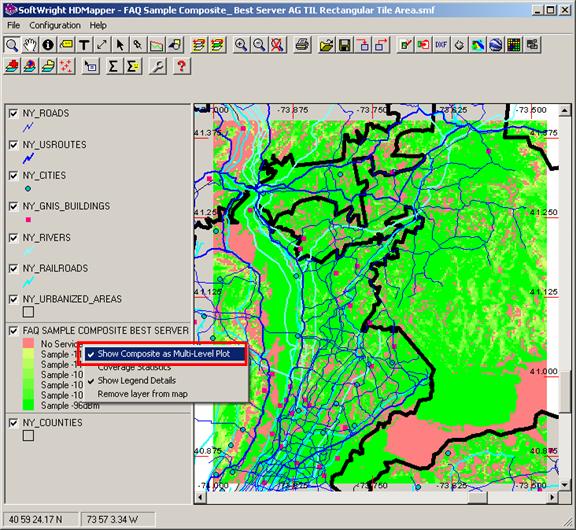Click the horizontal scrollbar left arrow
The width and height of the screenshot is (576, 530).
[x=200, y=498]
